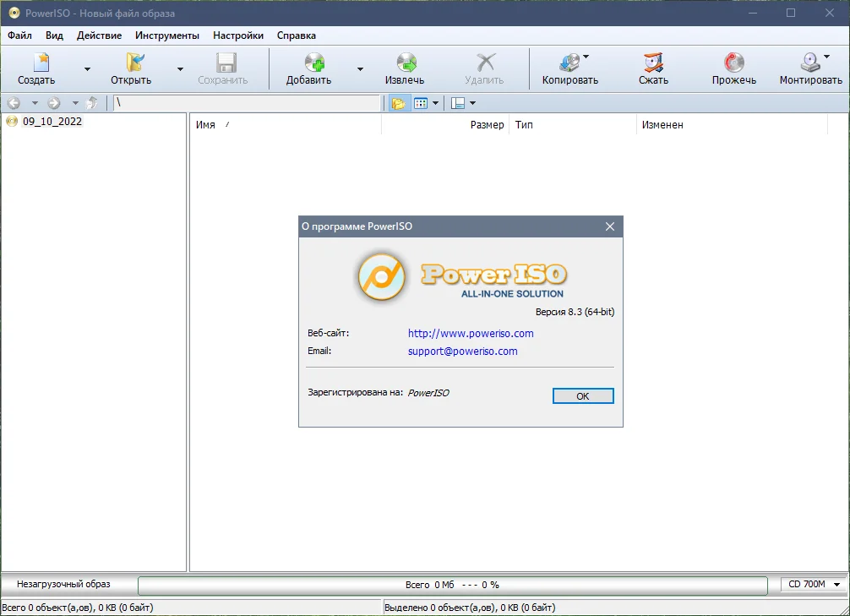Open the Forward history dropdown arrow
This screenshot has width=850, height=616.
tap(75, 103)
